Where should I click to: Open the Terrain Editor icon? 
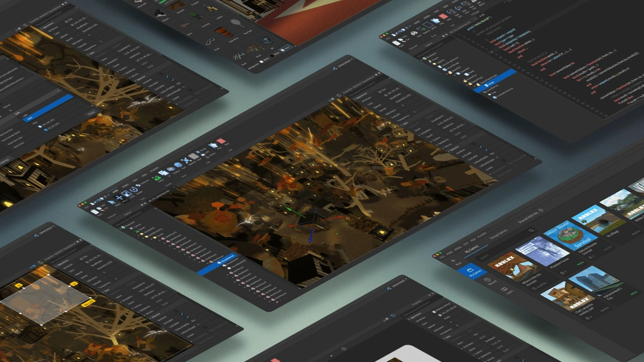coord(157,178)
